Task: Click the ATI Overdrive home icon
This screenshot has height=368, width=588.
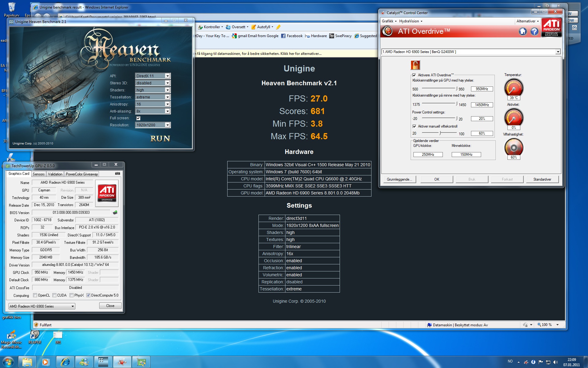Action: click(x=523, y=31)
